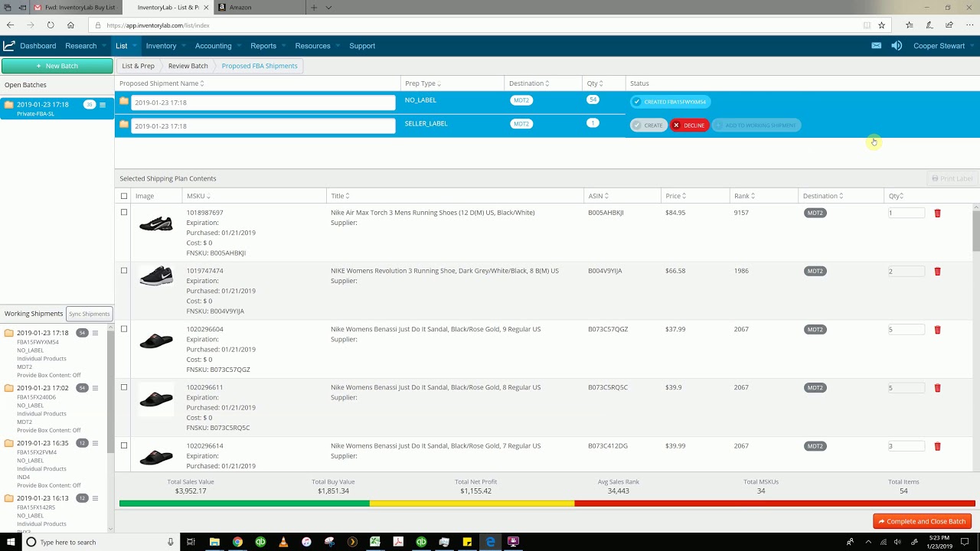Decline the SELLER_LABEL shipment
The width and height of the screenshot is (980, 551).
(x=689, y=126)
